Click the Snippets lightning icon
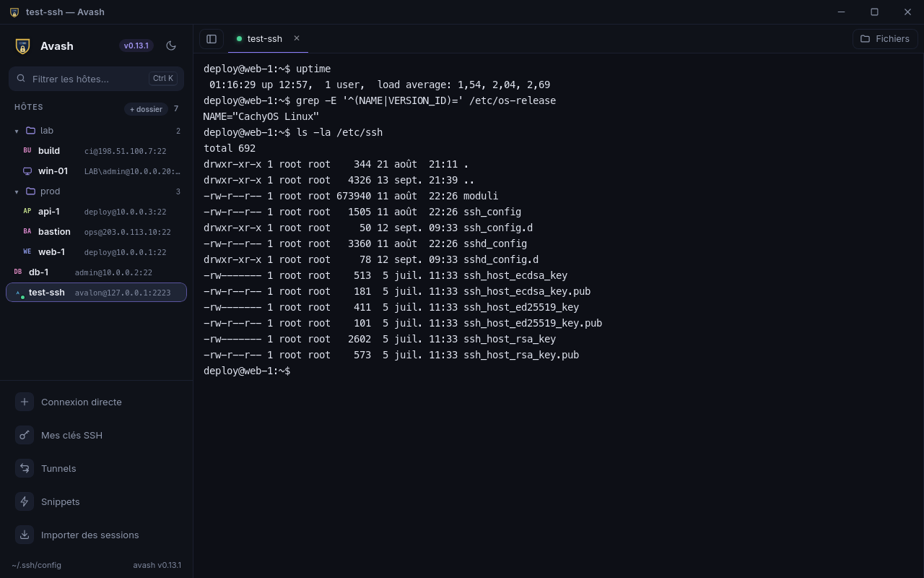924x578 pixels. pos(25,501)
